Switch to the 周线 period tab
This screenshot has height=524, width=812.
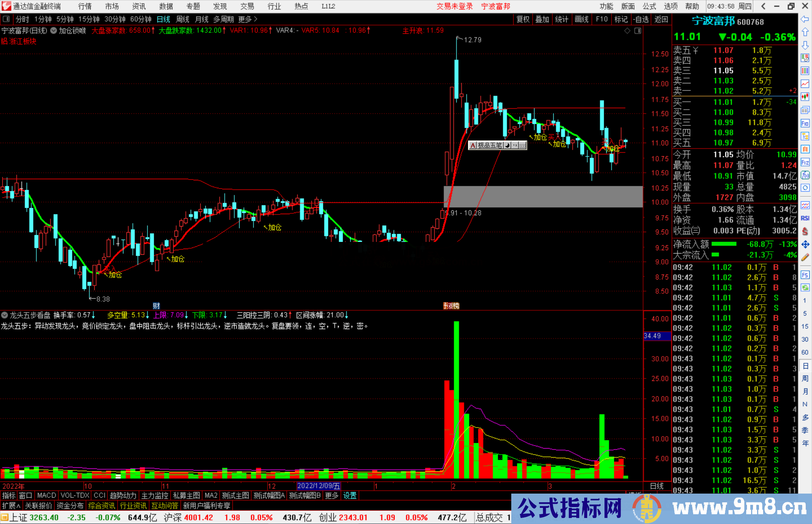183,19
